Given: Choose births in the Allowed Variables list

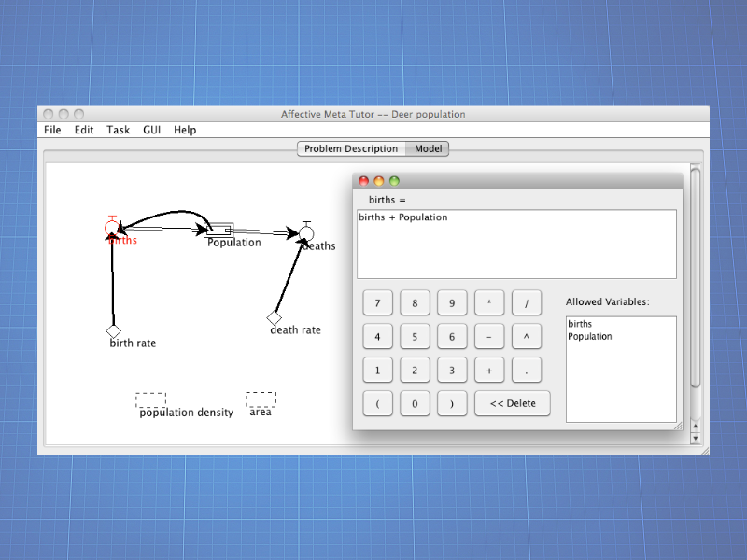Looking at the screenshot, I should (621, 324).
